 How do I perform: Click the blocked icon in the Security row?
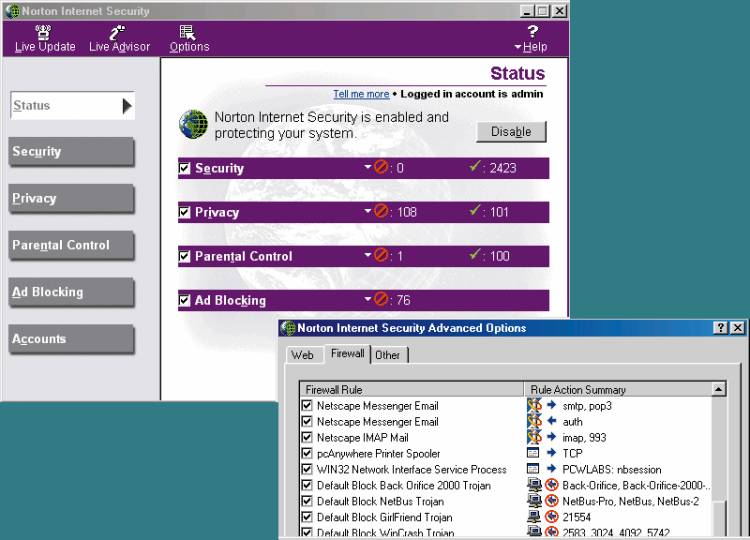381,167
